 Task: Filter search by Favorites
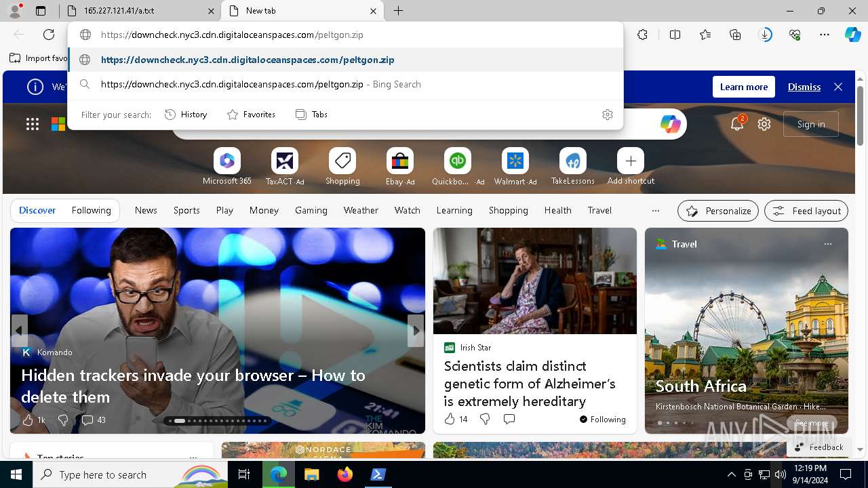tap(251, 115)
